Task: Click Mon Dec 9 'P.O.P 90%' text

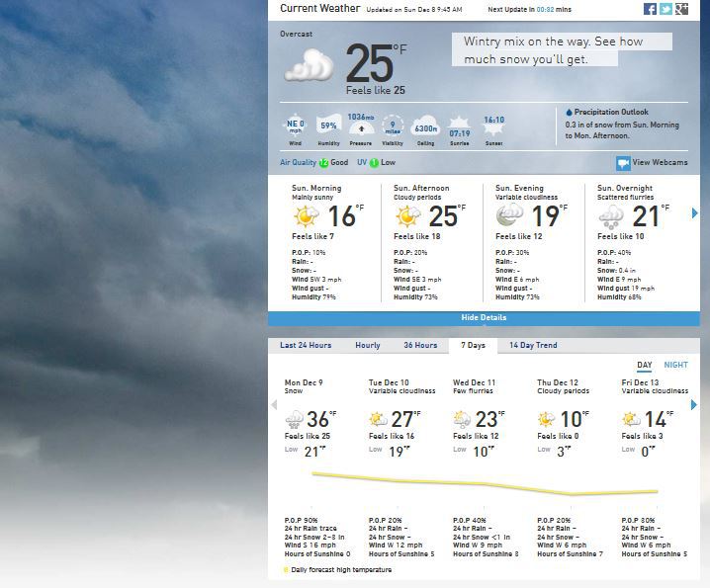Action: [x=301, y=521]
